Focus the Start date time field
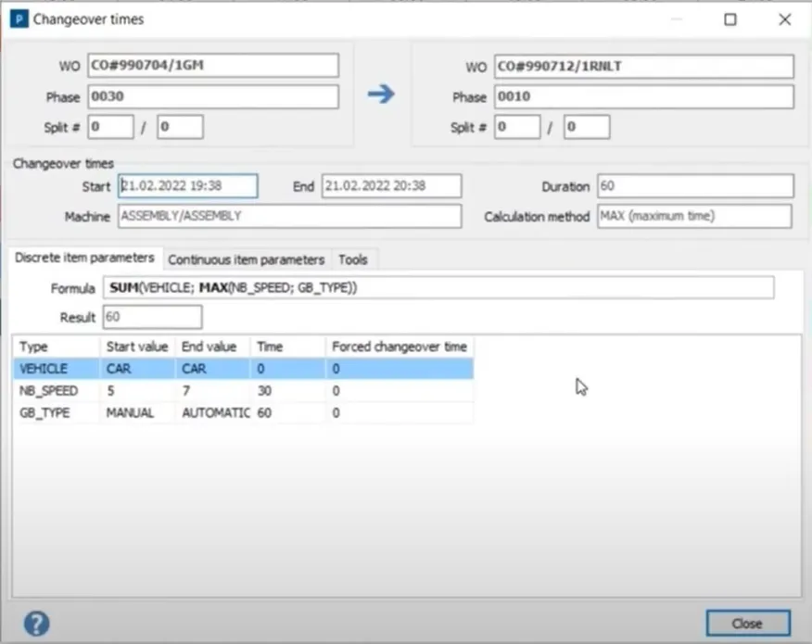812x644 pixels. 188,186
